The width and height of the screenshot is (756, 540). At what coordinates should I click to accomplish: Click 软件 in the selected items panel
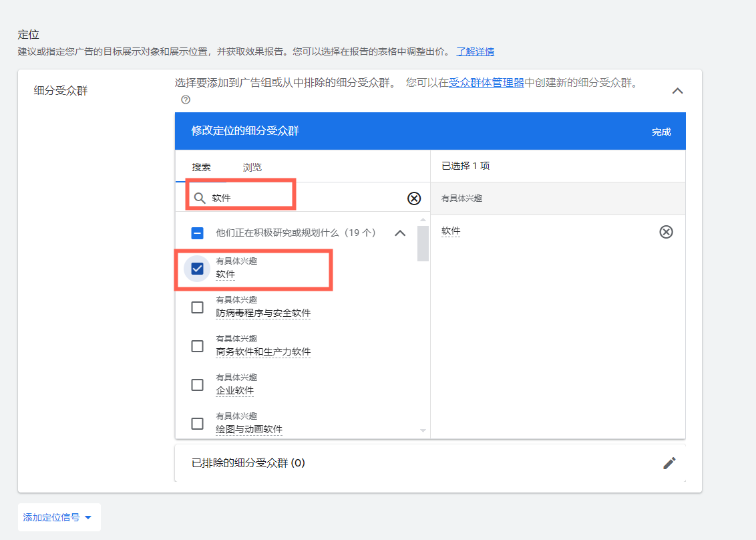tap(451, 231)
